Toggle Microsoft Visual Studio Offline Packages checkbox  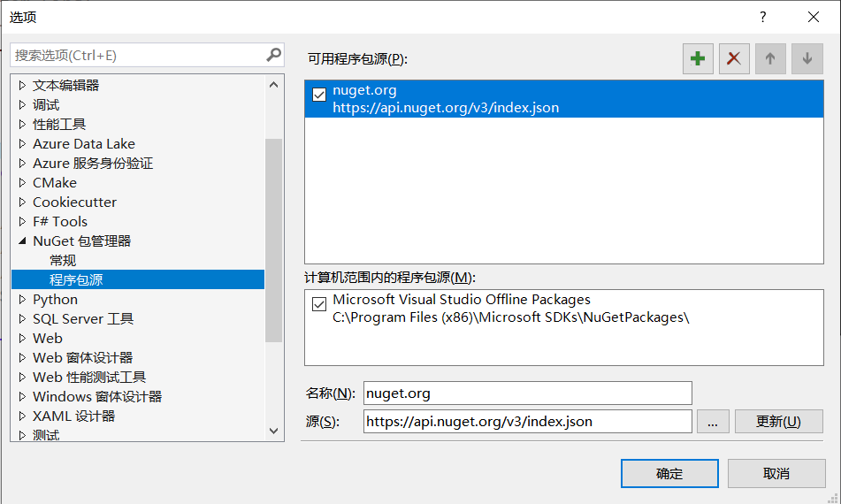[319, 304]
